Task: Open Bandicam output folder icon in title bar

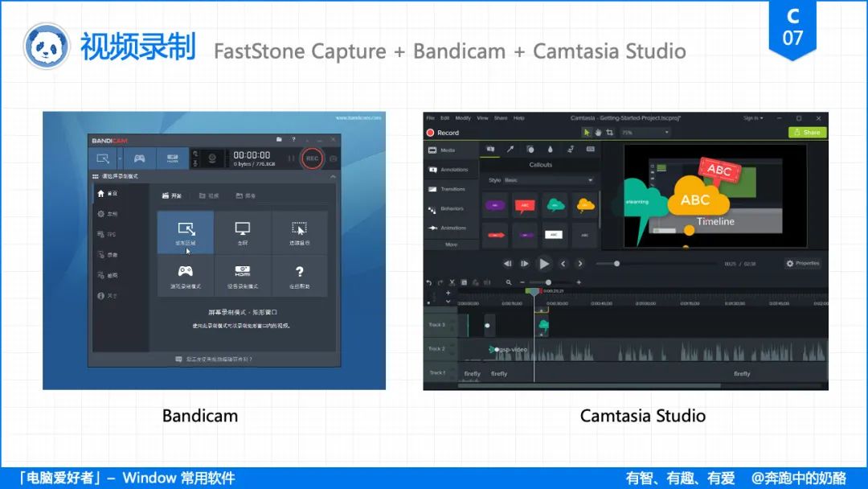Action: point(279,140)
